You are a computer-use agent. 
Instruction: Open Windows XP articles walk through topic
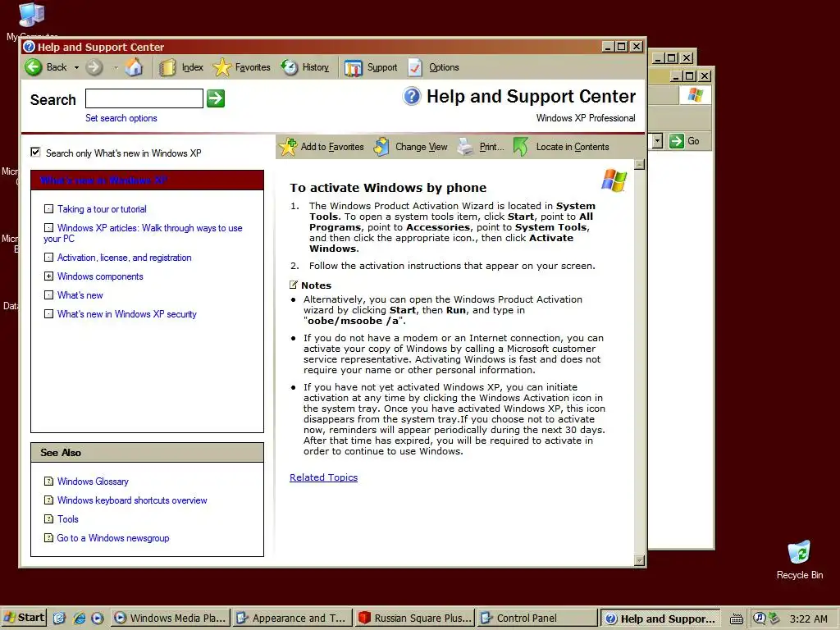(143, 233)
